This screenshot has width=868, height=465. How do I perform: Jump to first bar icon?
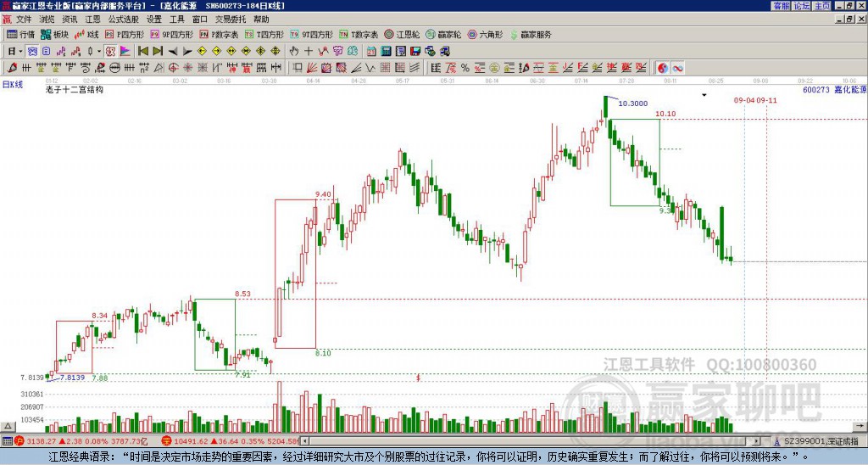tap(142, 52)
